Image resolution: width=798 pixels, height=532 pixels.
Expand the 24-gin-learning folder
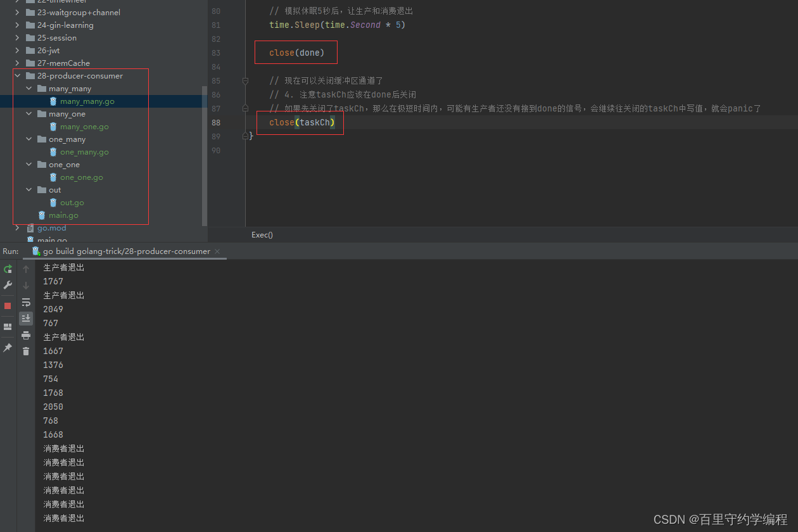pos(18,25)
